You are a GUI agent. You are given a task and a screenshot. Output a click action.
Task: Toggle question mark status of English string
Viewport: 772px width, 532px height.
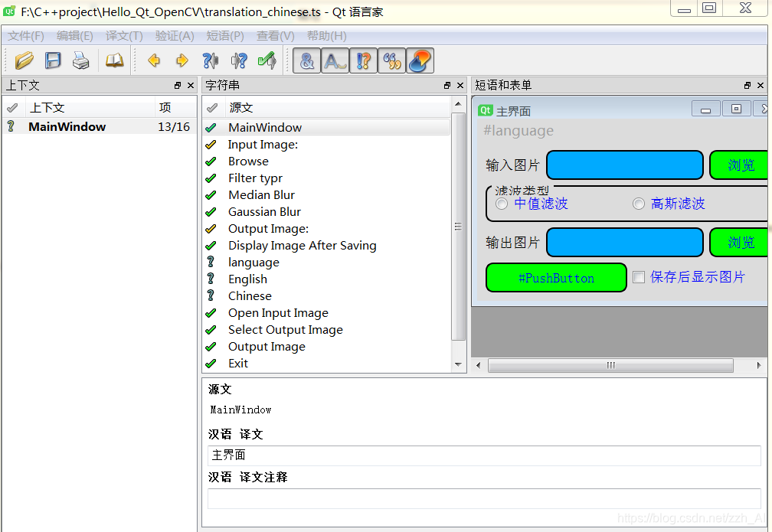(x=211, y=279)
